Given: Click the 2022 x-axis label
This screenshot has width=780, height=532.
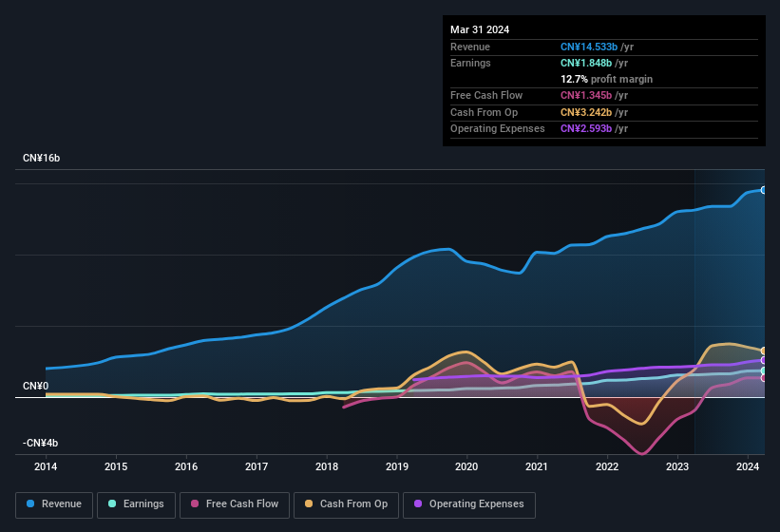Looking at the screenshot, I should click(607, 466).
